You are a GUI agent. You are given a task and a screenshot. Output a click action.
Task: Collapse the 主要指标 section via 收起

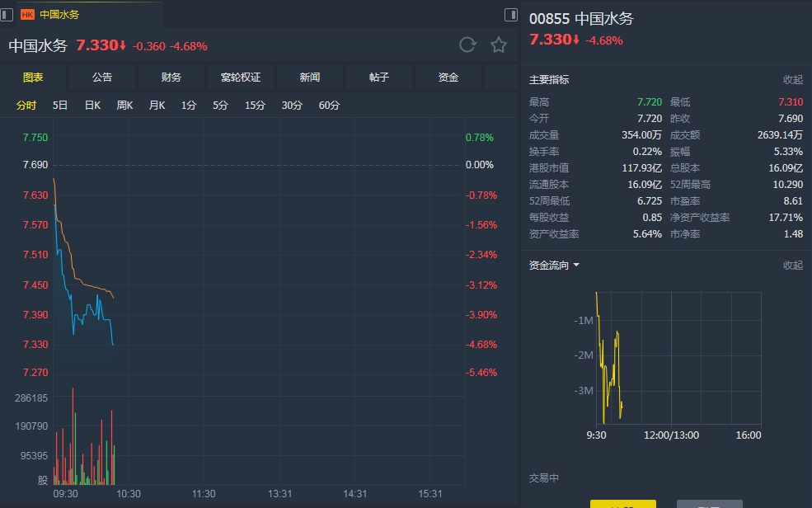pos(792,80)
